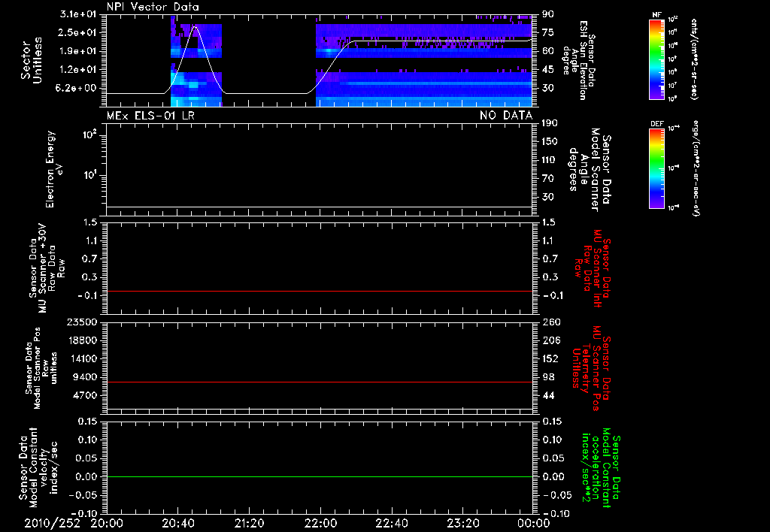Click the 'DEF' color bar label
This screenshot has width=770, height=532.
[x=657, y=124]
